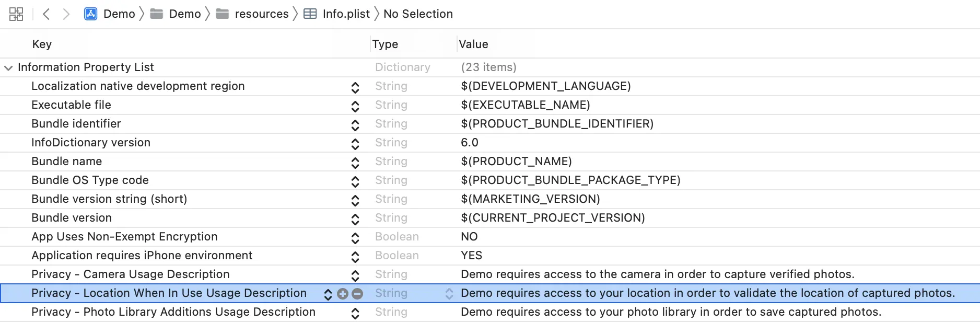Open the Info.plist breadcrumb
The height and width of the screenshot is (322, 980).
[337, 14]
